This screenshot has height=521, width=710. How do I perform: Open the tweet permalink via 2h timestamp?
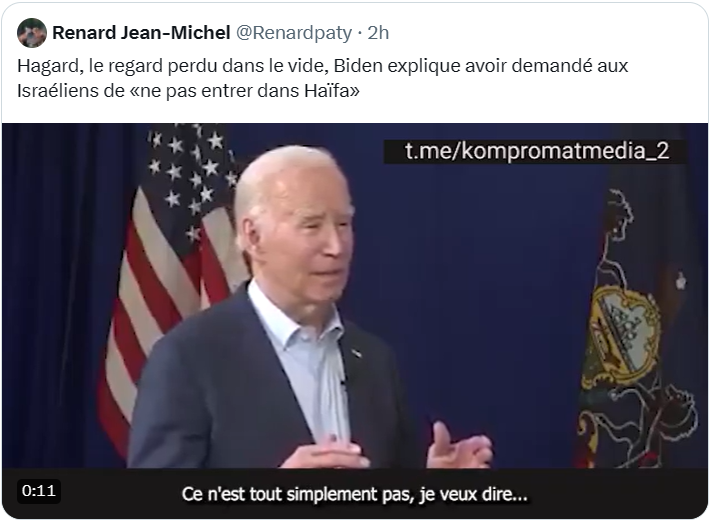378,33
